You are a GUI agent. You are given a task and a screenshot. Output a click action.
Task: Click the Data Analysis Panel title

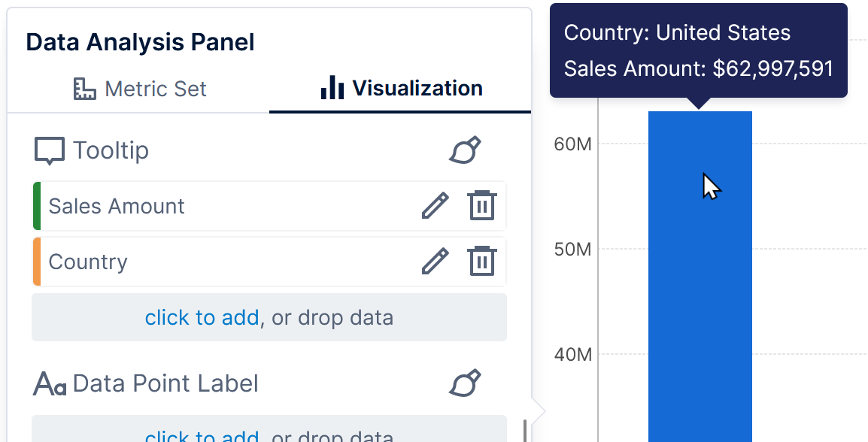(140, 42)
